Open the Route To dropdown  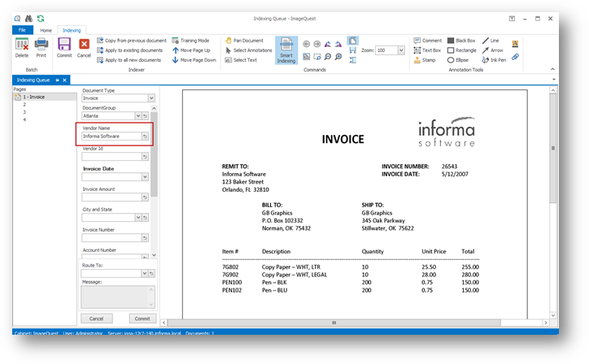click(144, 274)
